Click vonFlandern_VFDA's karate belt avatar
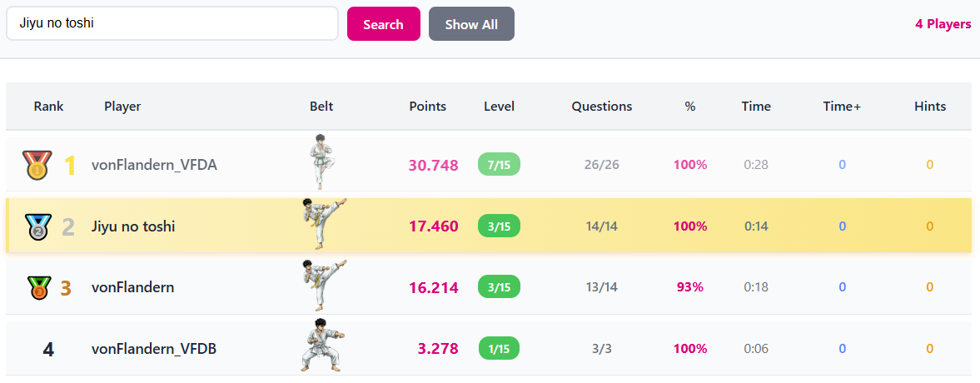This screenshot has height=383, width=980. click(321, 162)
